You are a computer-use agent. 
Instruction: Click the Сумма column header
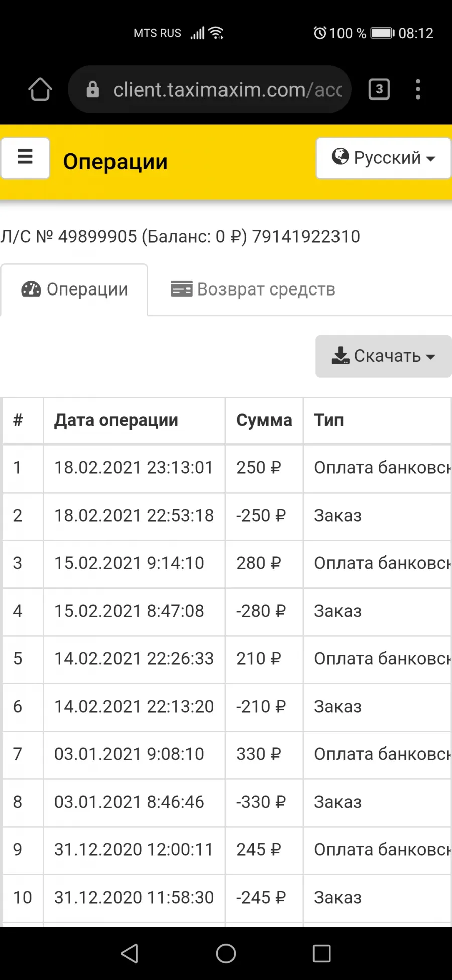[x=264, y=421]
